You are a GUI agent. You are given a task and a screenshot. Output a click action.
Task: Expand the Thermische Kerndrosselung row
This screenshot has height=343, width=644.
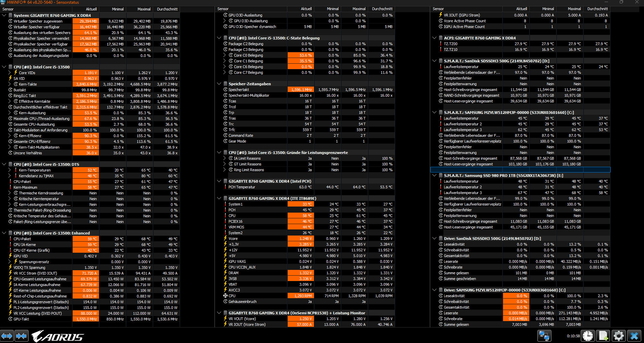coord(9,193)
